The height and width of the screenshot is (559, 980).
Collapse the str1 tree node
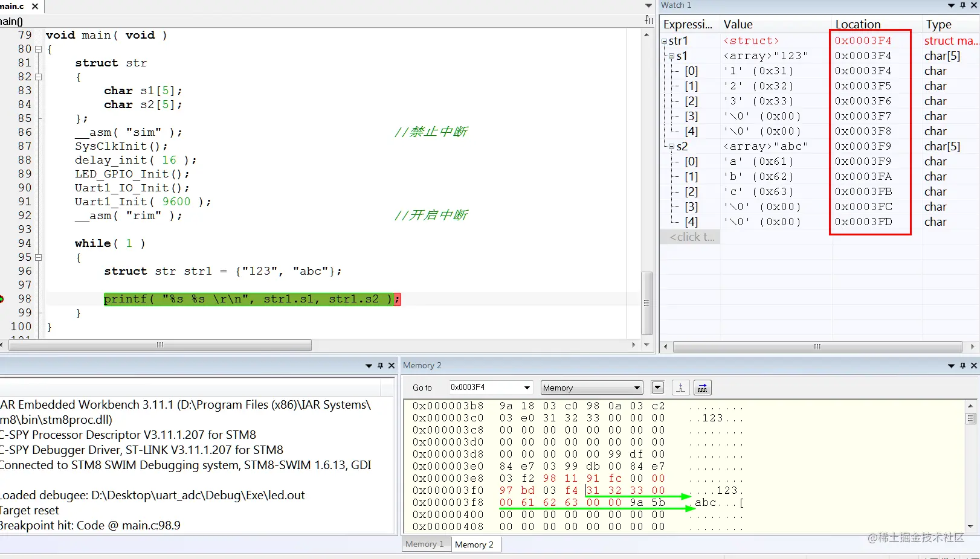pyautogui.click(x=664, y=42)
